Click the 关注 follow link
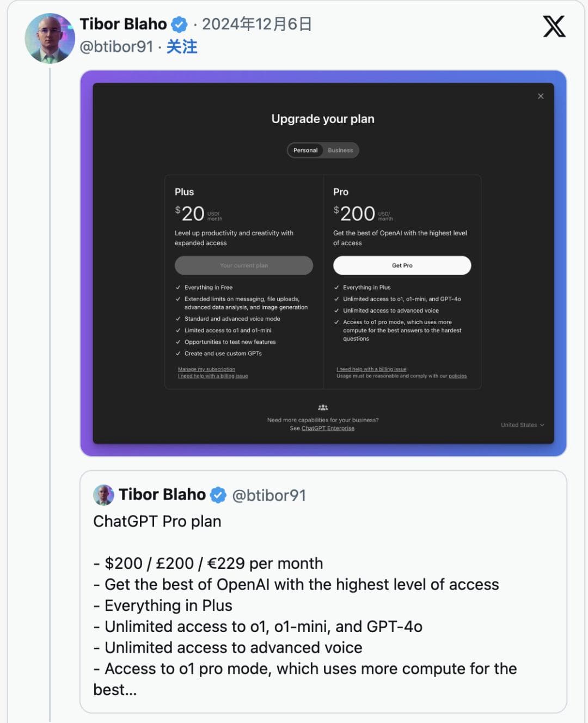The height and width of the screenshot is (723, 588). [x=182, y=47]
